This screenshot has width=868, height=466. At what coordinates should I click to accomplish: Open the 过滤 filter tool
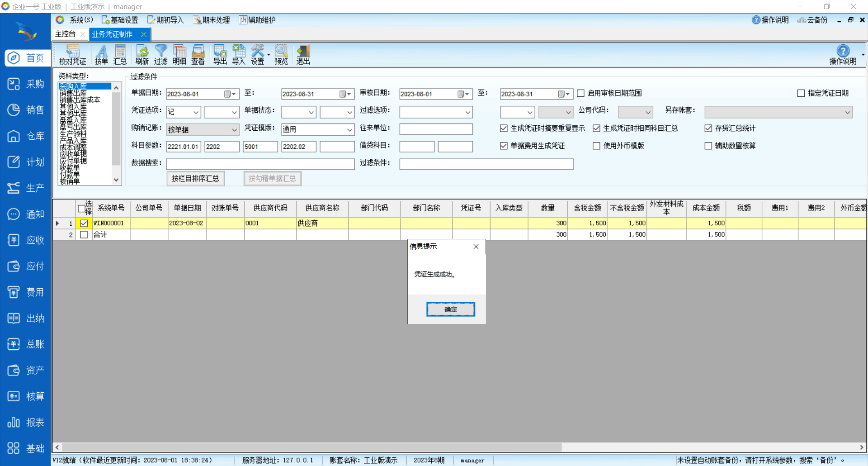point(160,55)
